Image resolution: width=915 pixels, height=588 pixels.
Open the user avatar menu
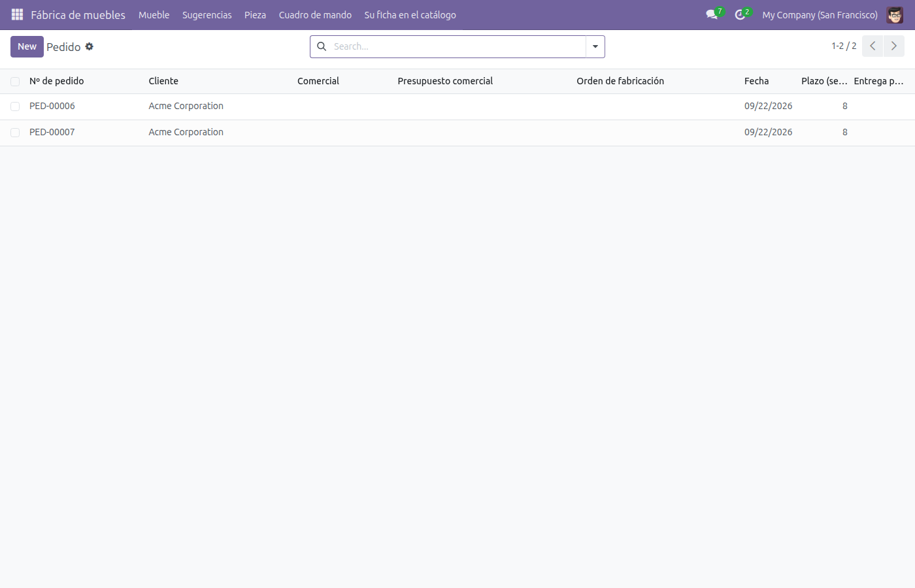[895, 14]
